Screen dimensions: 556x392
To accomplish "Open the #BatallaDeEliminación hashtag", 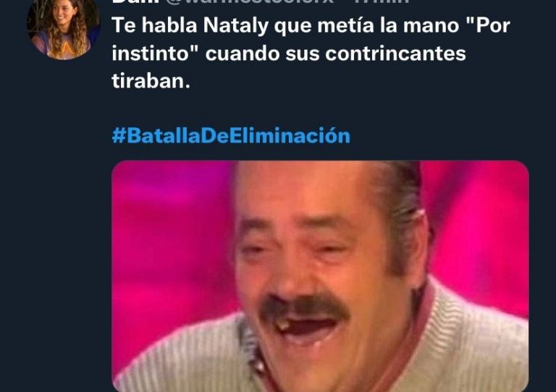I will click(231, 136).
